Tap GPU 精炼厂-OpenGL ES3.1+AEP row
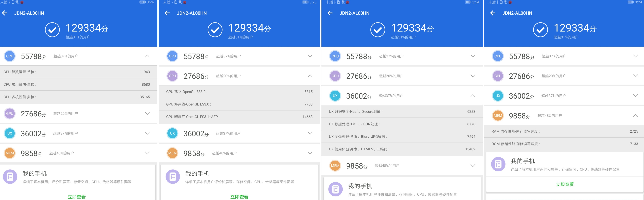The image size is (644, 200). 239,117
